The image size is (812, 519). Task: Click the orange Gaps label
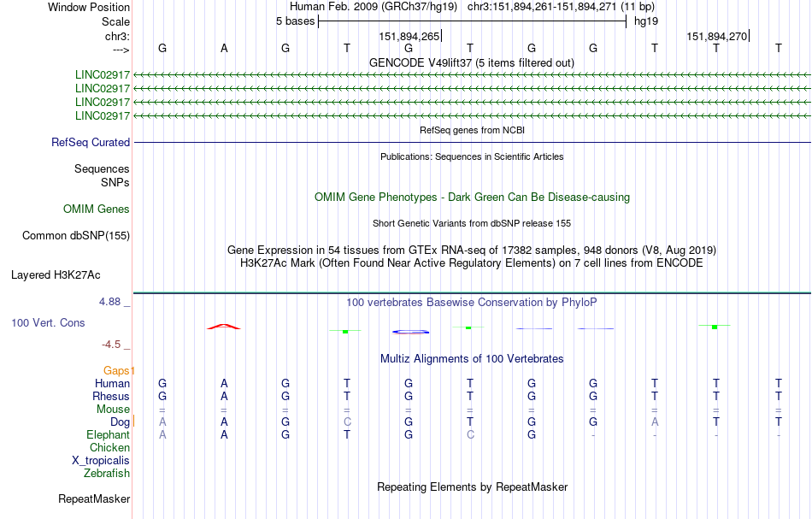click(116, 370)
